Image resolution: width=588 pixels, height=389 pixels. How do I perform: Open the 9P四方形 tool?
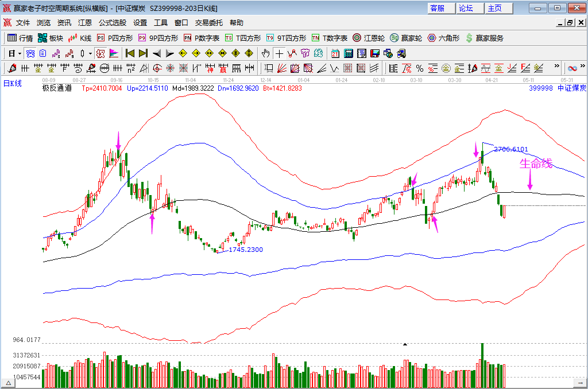point(158,38)
